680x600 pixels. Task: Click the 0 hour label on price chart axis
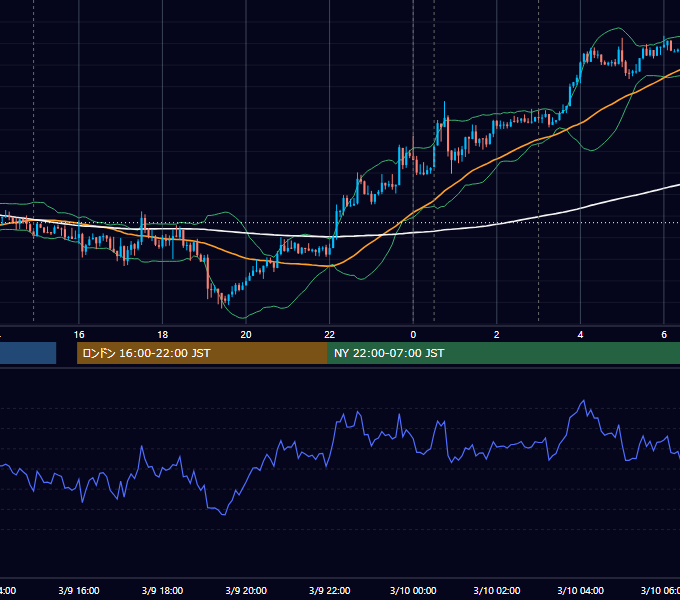[413, 335]
